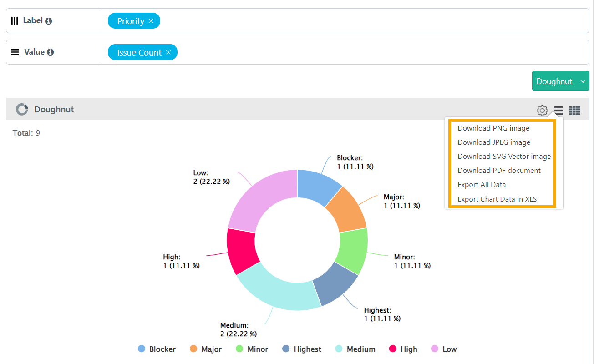This screenshot has width=594, height=364.
Task: Click the 'Blocker: 1 (11.11 %)' data label
Action: pyautogui.click(x=355, y=162)
